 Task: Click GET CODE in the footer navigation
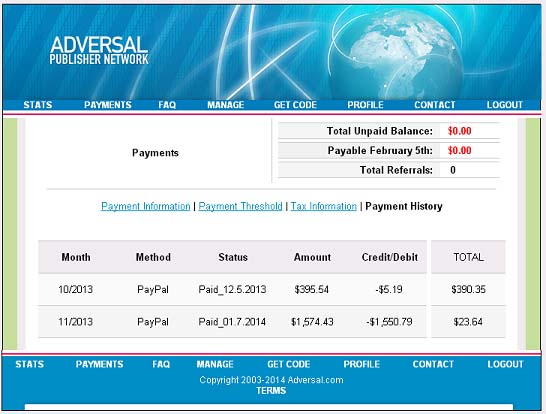click(x=289, y=364)
